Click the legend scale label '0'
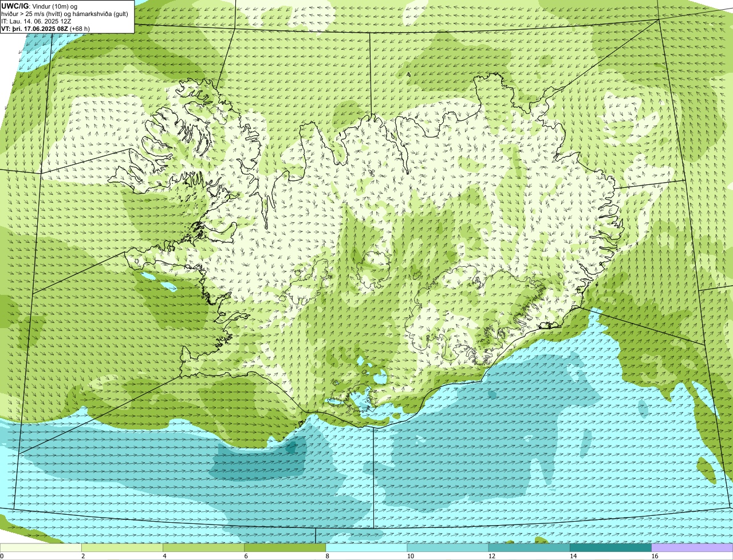Image resolution: width=733 pixels, height=560 pixels. (2, 556)
